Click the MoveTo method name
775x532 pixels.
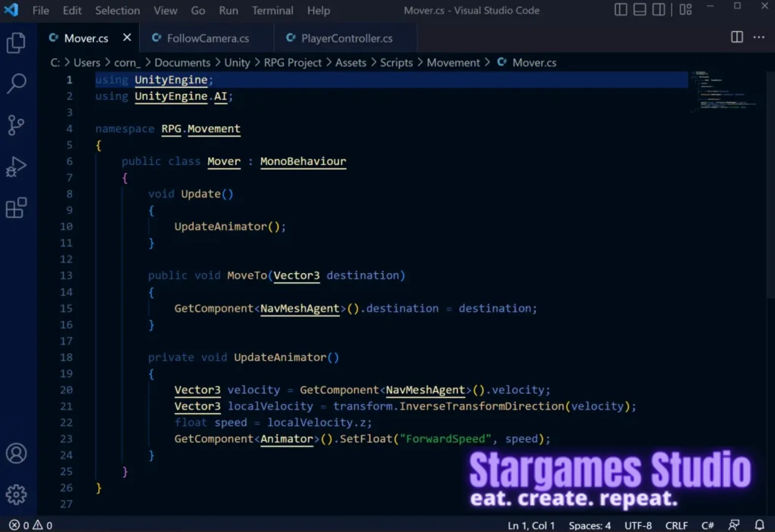pos(247,275)
